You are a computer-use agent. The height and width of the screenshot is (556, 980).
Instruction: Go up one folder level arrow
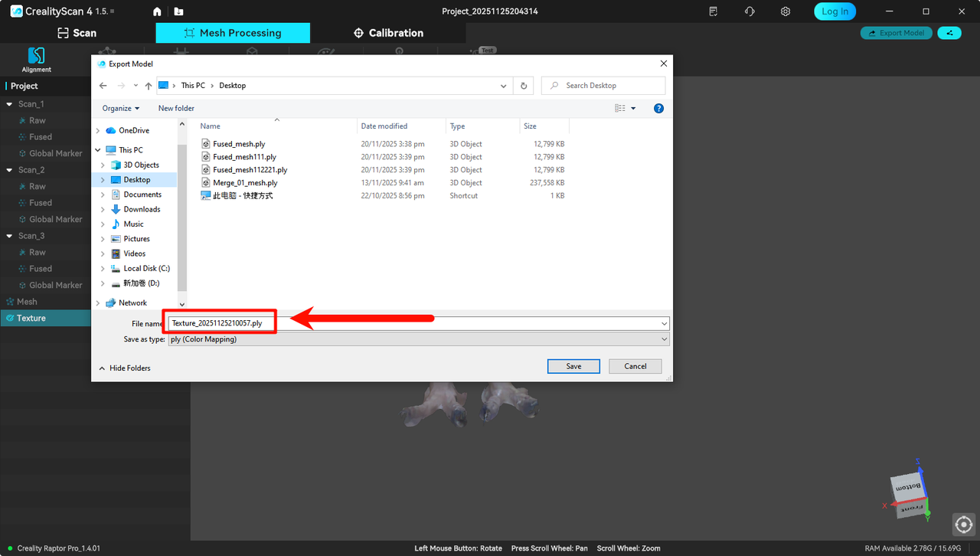pyautogui.click(x=149, y=86)
